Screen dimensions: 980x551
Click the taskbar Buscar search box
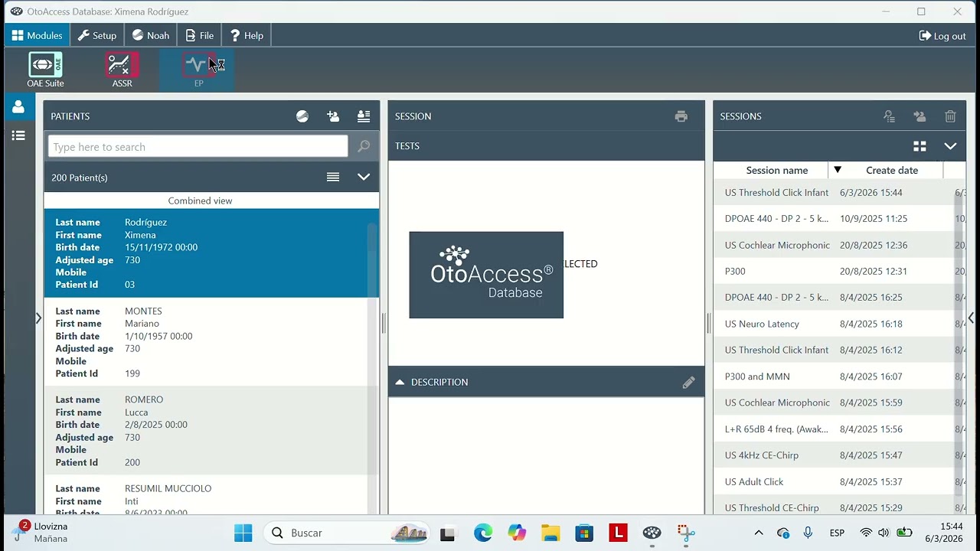[x=348, y=533]
